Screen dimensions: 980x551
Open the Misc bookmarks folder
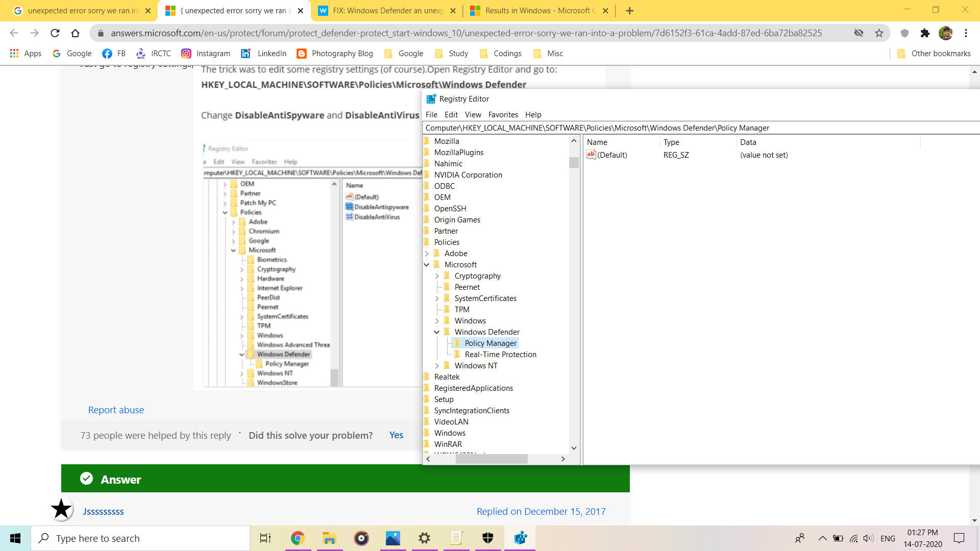point(548,54)
